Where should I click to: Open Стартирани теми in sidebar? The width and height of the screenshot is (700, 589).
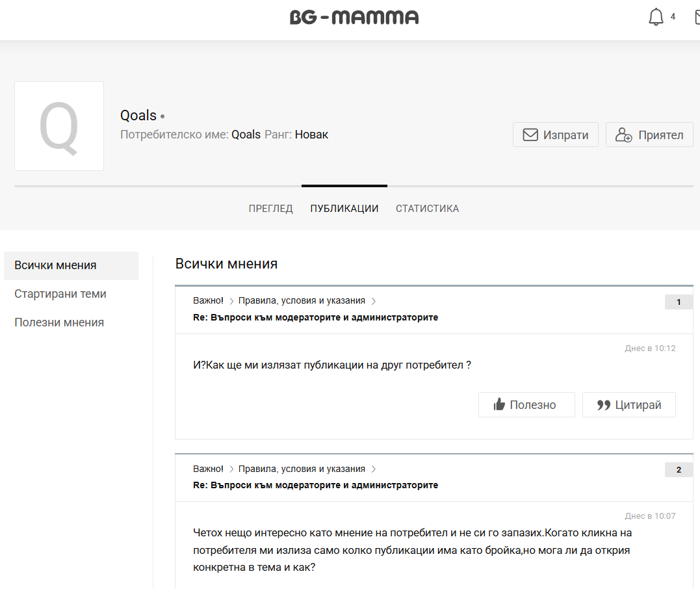(x=60, y=294)
